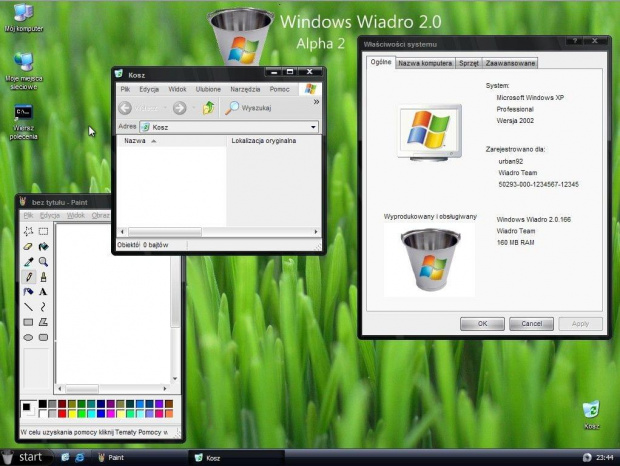Open the Narzędzia menu in Kosz
620x466 pixels.
pos(245,89)
